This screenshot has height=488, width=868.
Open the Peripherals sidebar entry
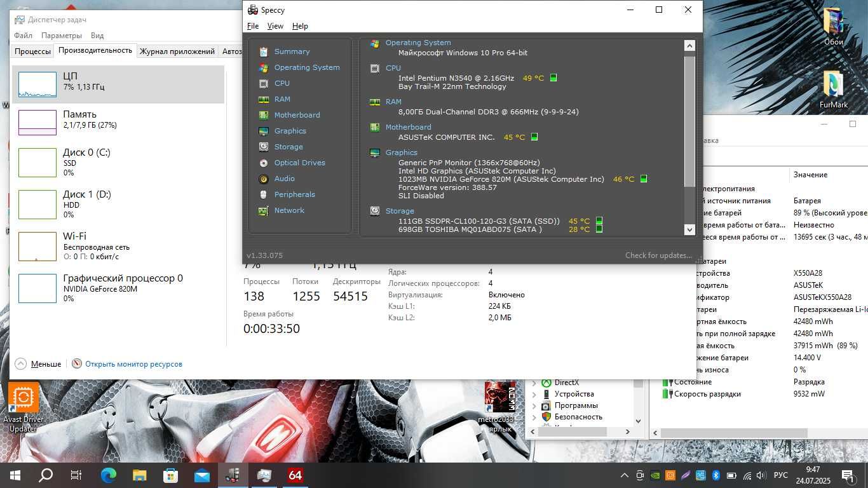pos(294,194)
